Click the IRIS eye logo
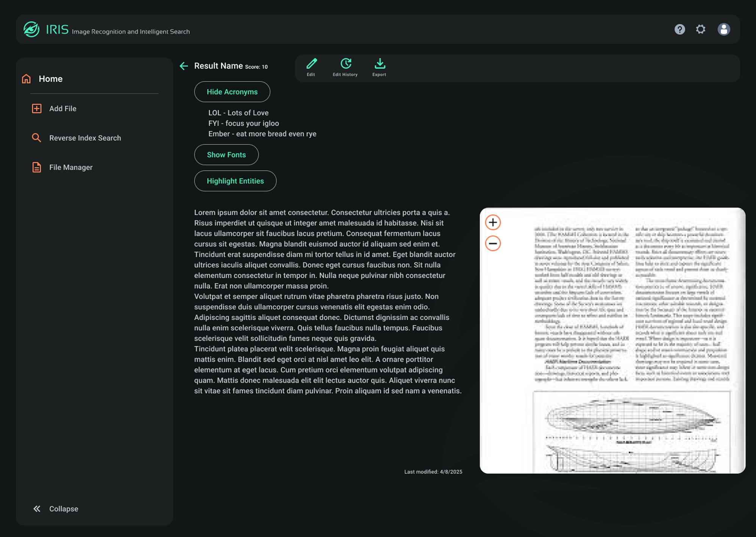Viewport: 756px width, 537px height. click(x=31, y=30)
